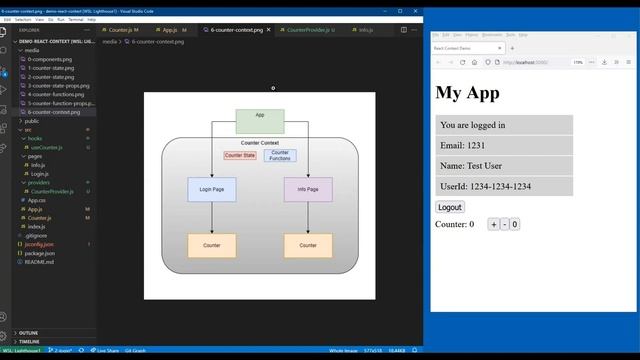Collapse the media folder
640x360 pixels.
31,50
